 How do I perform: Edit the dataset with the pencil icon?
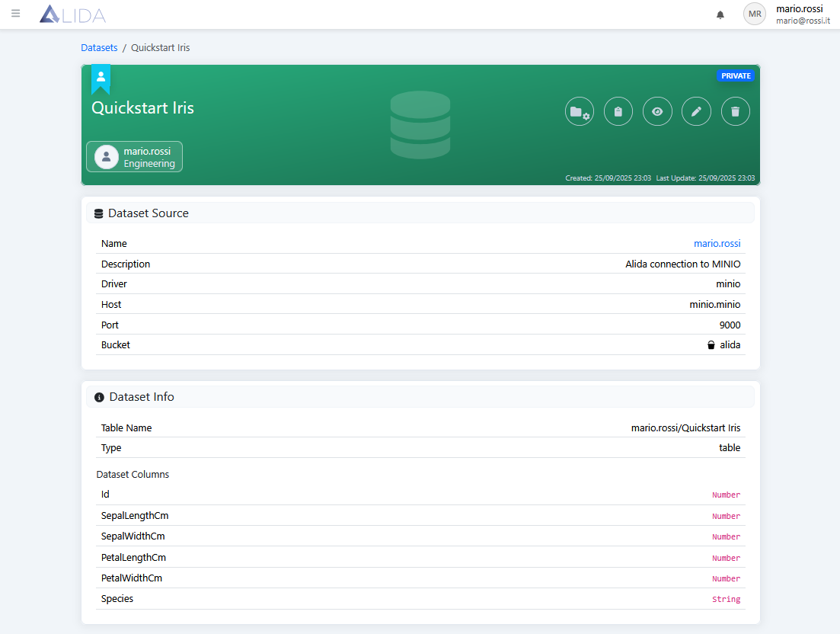click(696, 111)
